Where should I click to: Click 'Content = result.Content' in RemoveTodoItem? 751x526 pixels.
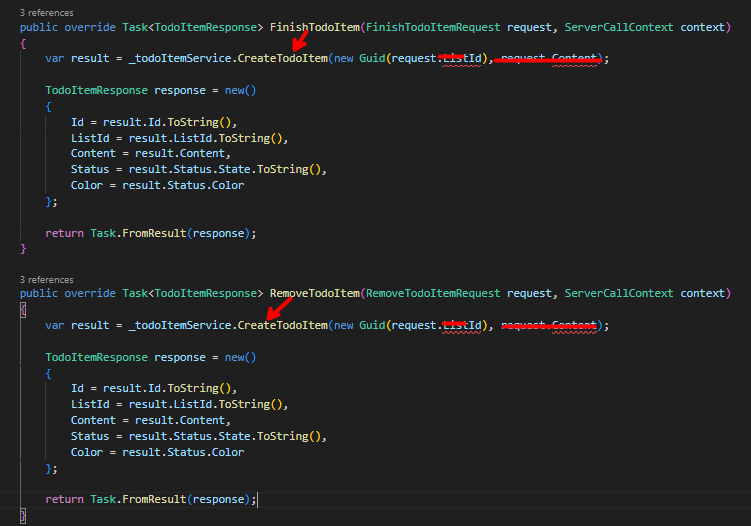pos(150,420)
